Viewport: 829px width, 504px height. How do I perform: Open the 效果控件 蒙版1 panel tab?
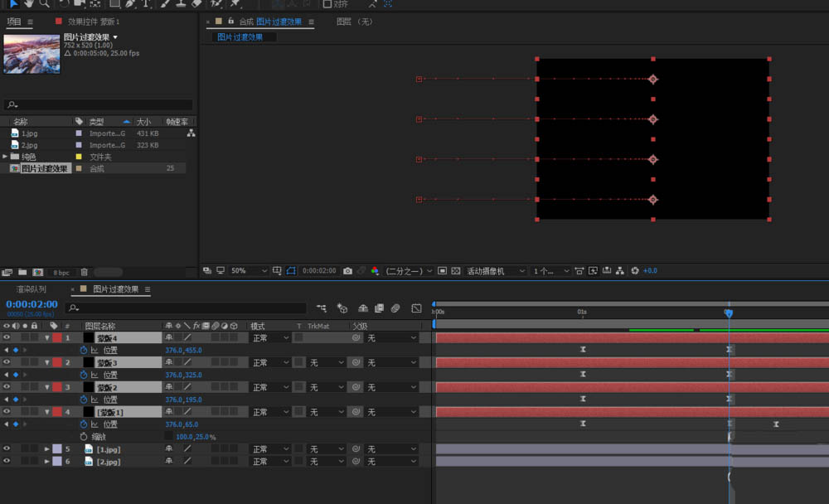(x=93, y=22)
